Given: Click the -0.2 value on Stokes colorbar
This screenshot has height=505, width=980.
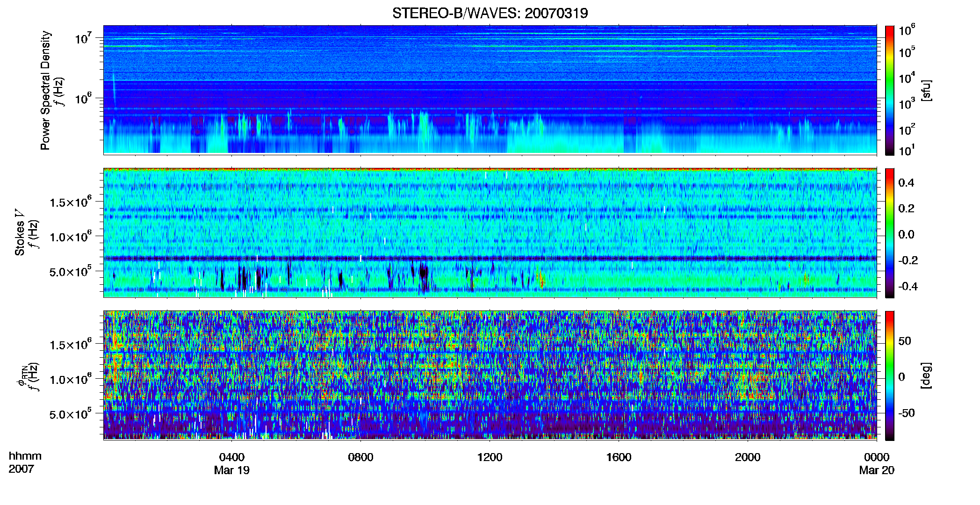Looking at the screenshot, I should click(908, 260).
